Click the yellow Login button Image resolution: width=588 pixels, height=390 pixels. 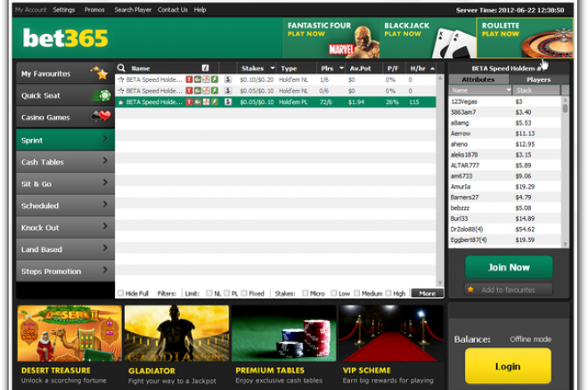click(508, 366)
